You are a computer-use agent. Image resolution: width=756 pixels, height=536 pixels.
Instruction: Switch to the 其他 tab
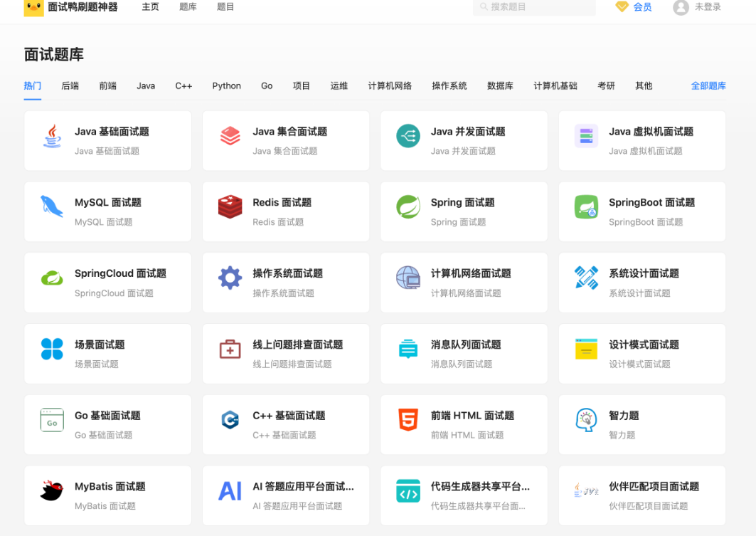(644, 86)
